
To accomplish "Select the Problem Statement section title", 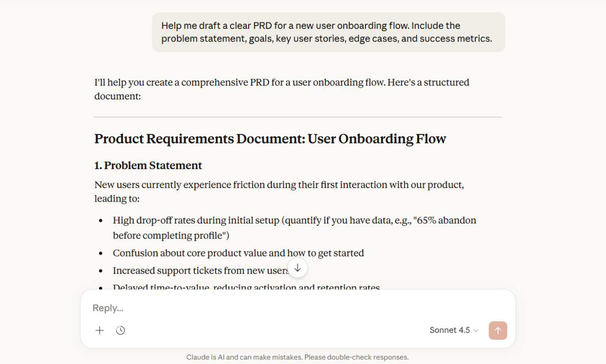I will click(x=148, y=165).
